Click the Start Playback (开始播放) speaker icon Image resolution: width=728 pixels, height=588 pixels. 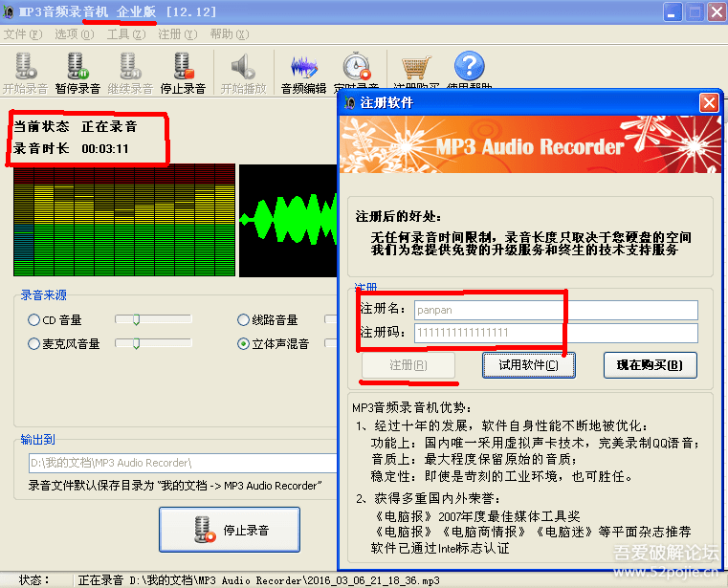click(243, 73)
